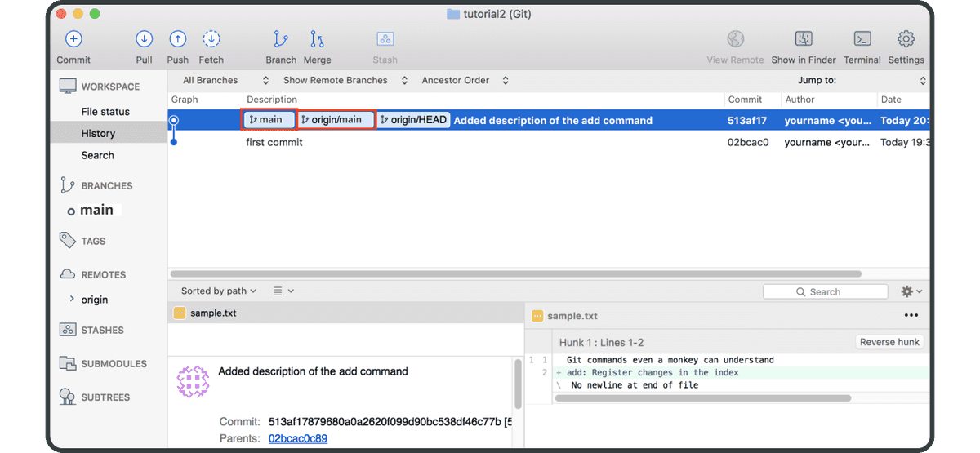980x453 pixels.
Task: Click the Merge toolbar icon
Action: pyautogui.click(x=317, y=39)
